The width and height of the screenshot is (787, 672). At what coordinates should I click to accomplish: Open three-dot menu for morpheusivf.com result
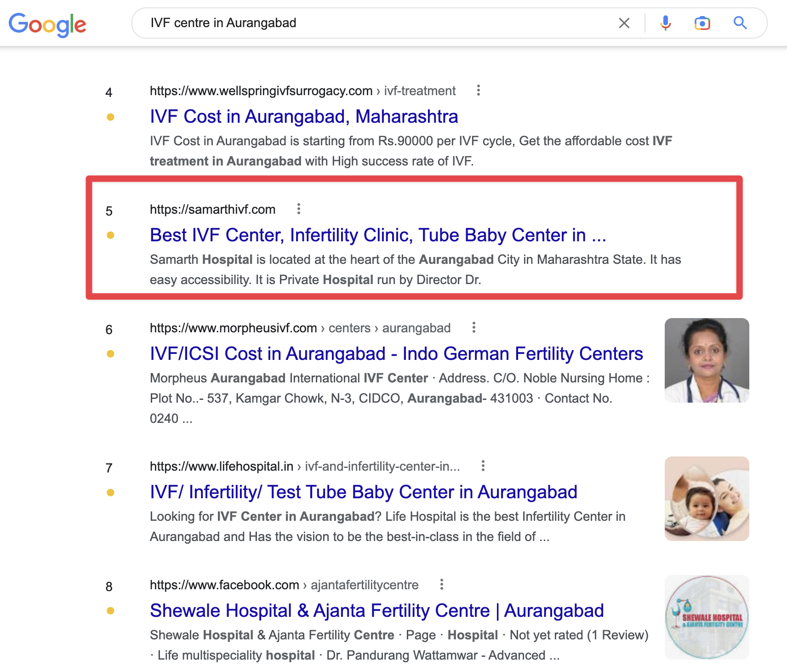[x=474, y=328]
